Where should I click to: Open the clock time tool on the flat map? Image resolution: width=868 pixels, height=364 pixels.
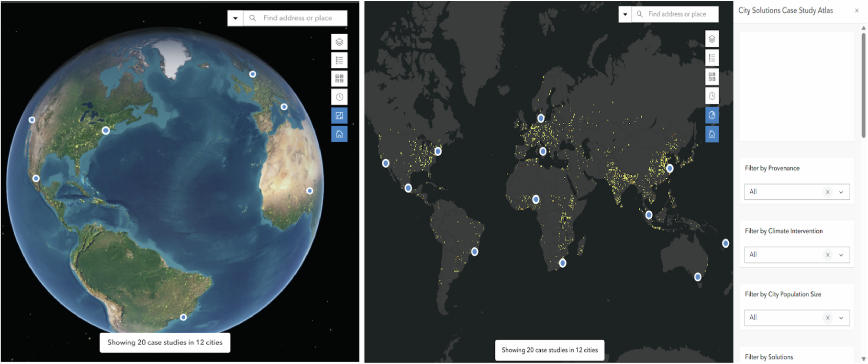tap(712, 96)
